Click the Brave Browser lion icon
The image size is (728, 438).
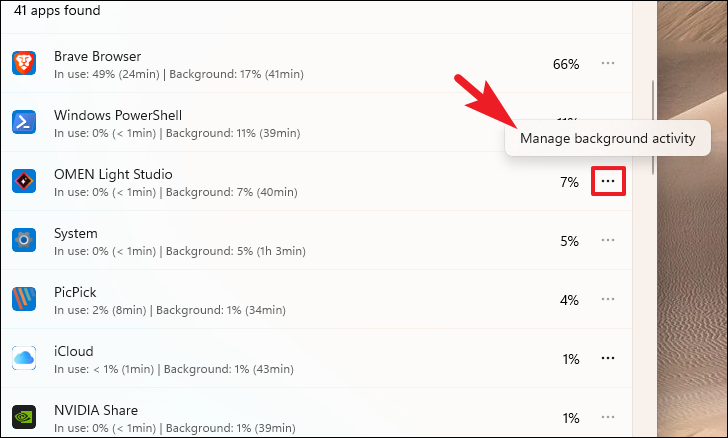[x=24, y=63]
